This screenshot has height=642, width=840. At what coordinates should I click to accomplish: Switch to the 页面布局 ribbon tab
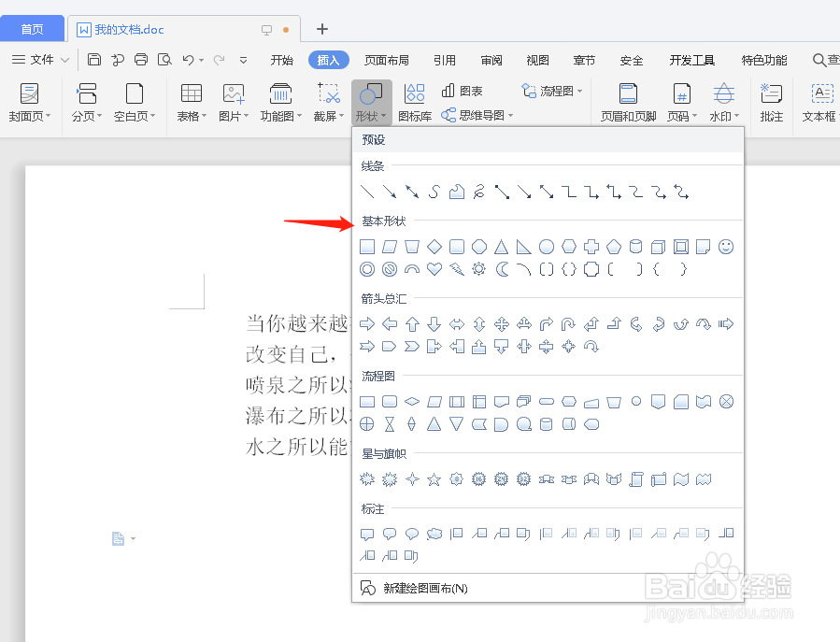pyautogui.click(x=387, y=60)
